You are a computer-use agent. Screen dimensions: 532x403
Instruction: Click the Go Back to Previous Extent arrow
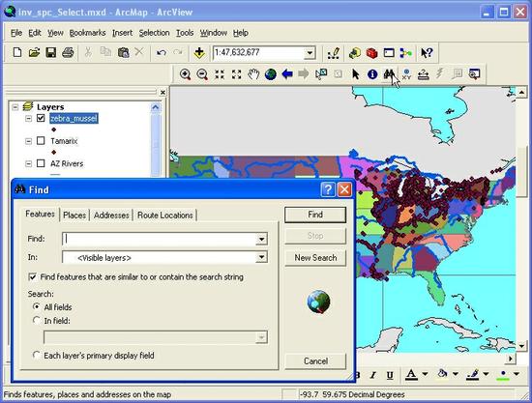tap(287, 73)
